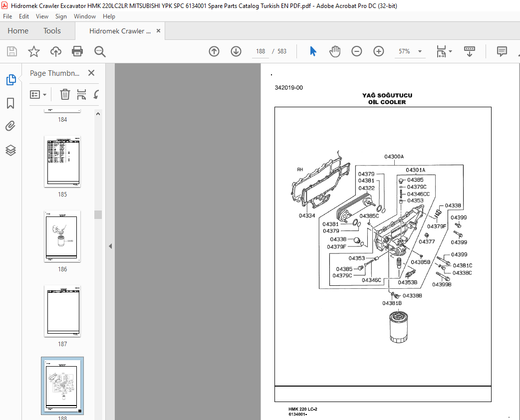This screenshot has height=420, width=520.
Task: Delete selected pages with trash icon
Action: coord(65,94)
